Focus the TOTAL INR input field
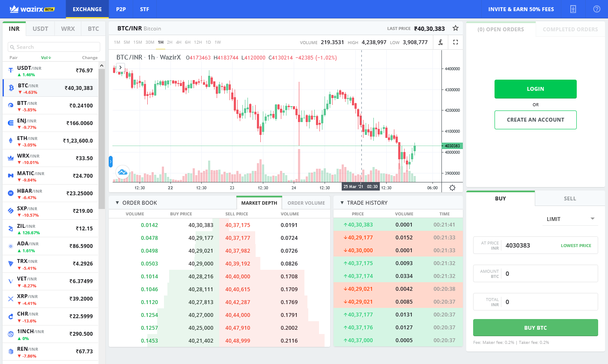 point(535,301)
